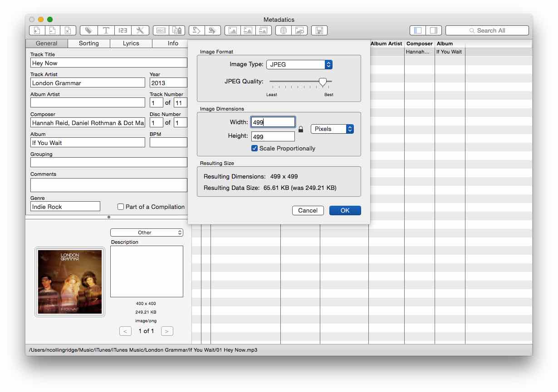Viewport: 558px width, 392px height.
Task: Click the add file toolbar icon
Action: pyautogui.click(x=37, y=30)
